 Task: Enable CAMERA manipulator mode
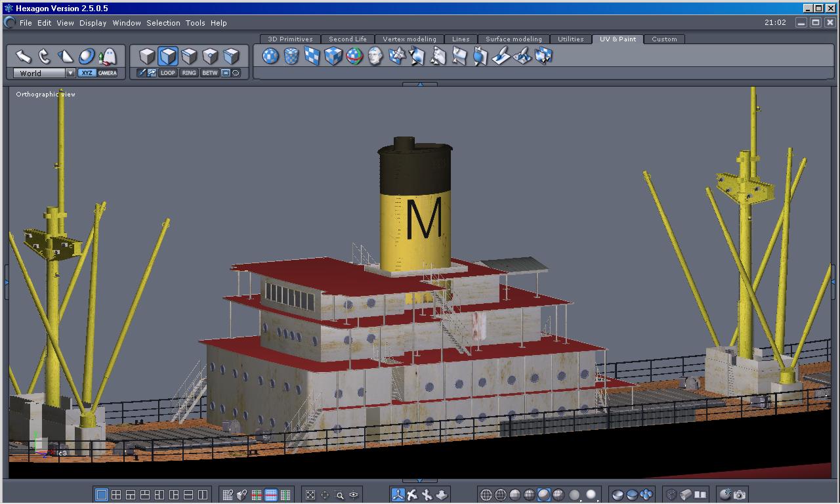108,73
